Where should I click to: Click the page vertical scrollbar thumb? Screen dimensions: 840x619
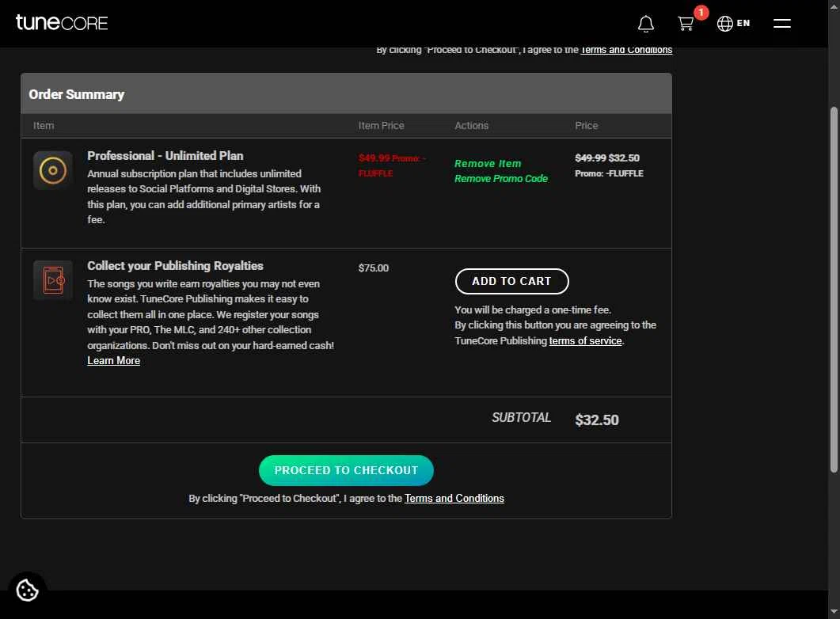pyautogui.click(x=834, y=289)
